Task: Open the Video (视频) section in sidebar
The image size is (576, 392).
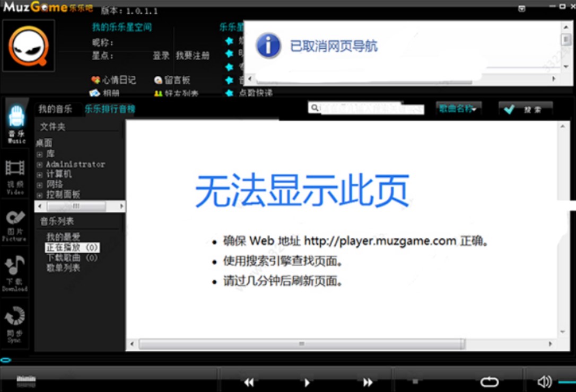Action: [x=15, y=176]
